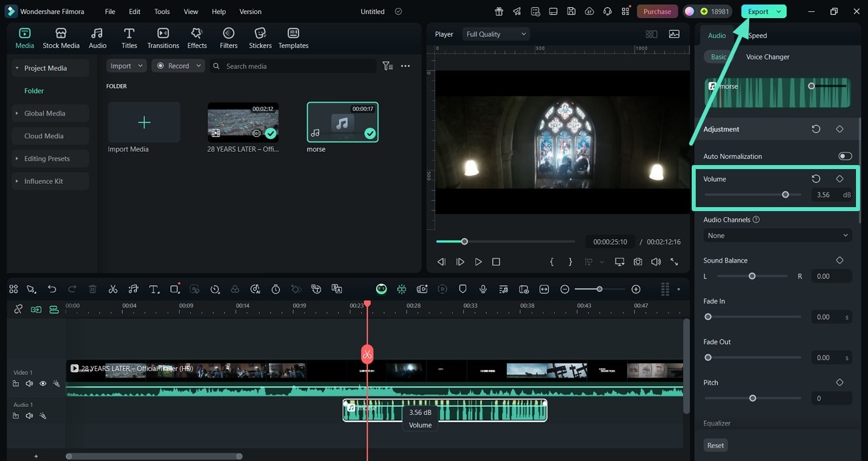Open the Text tool in timeline toolbar
Screen dimensions: 868x461
154,289
